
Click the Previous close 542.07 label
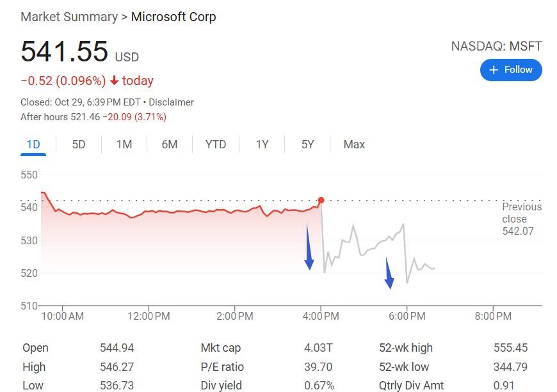pos(521,219)
